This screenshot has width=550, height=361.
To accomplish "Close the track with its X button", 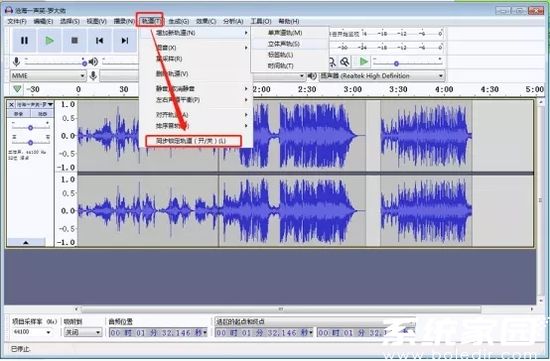I will point(11,105).
